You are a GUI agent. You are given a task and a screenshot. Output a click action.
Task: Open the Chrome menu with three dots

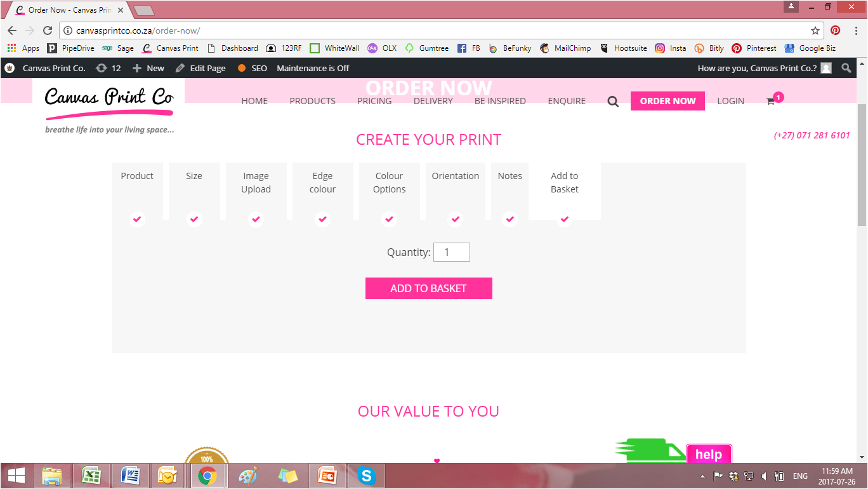[x=855, y=30]
